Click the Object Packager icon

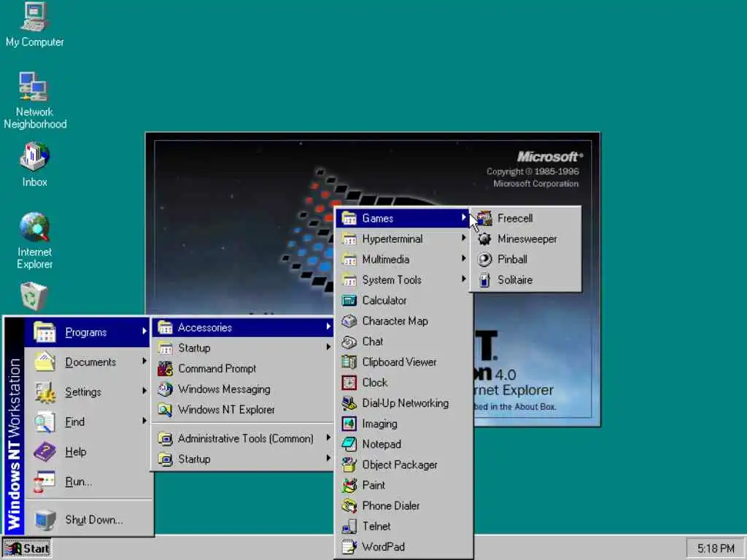click(x=349, y=464)
